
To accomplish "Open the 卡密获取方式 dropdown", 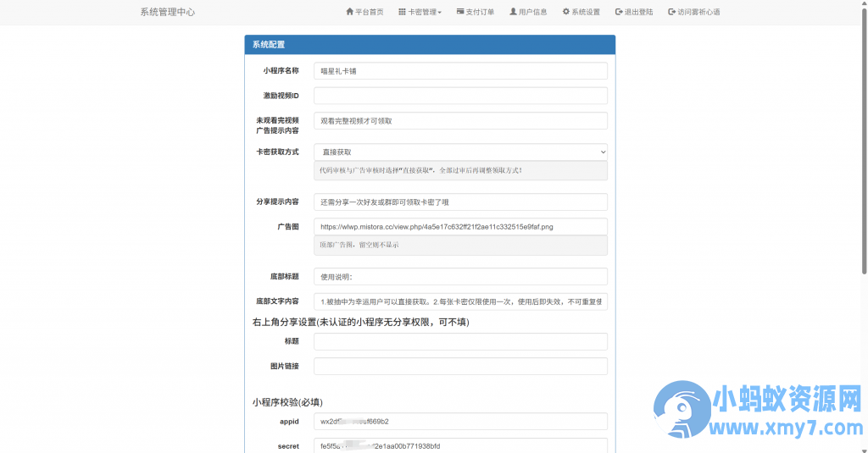I will [460, 152].
